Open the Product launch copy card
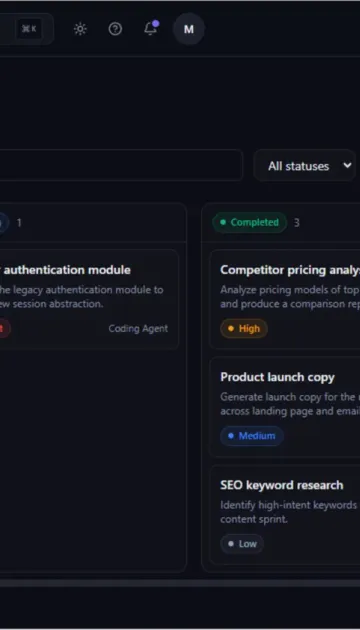 (x=284, y=407)
